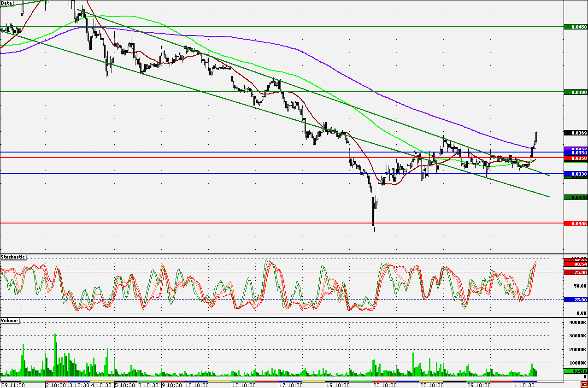588x388 pixels.
Task: Select the Stochastic panel label
Action: point(13,257)
